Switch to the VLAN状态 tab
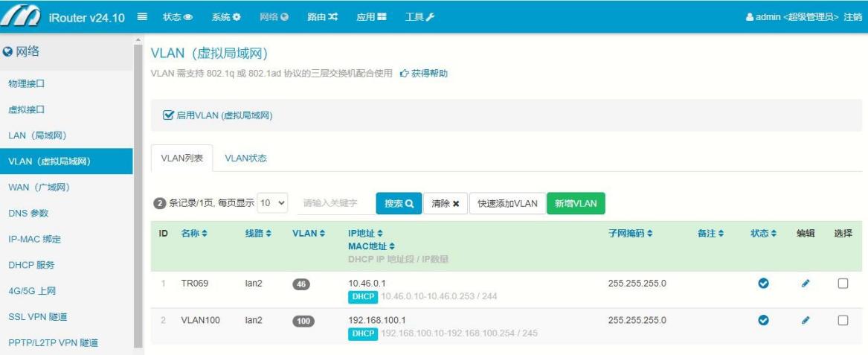 coord(245,159)
